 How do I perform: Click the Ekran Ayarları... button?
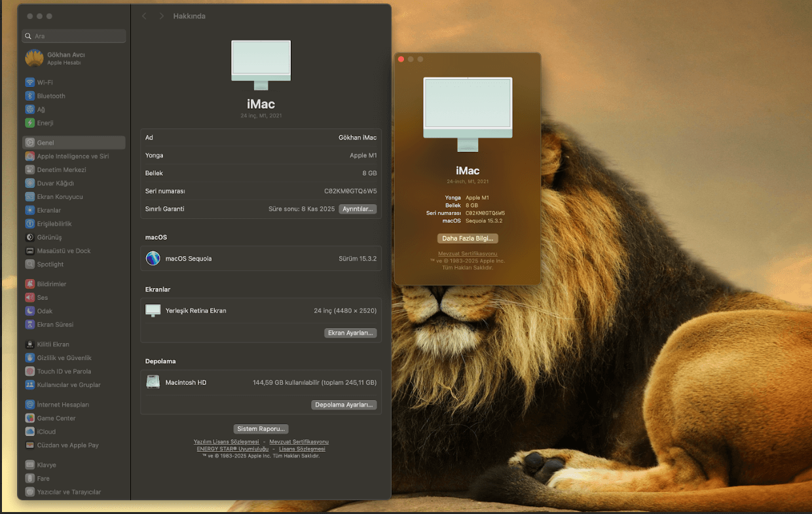[350, 333]
